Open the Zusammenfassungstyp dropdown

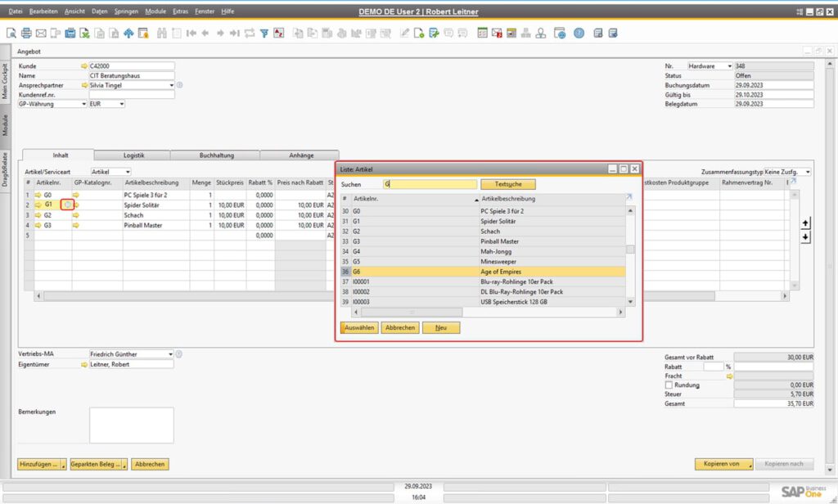point(808,172)
